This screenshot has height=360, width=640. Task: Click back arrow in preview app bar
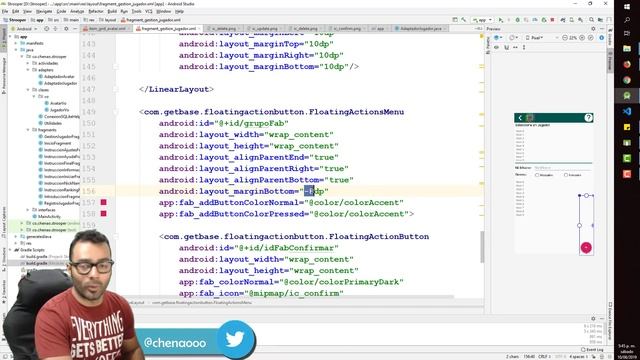point(520,118)
